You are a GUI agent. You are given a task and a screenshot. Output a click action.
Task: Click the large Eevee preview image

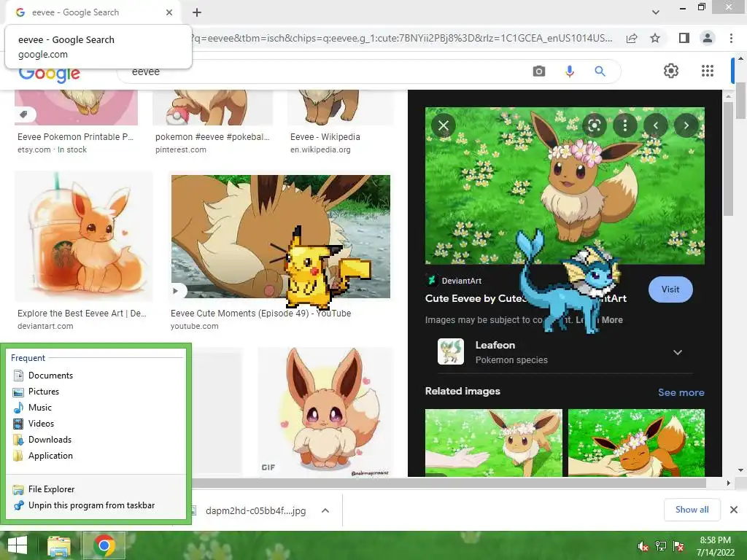pyautogui.click(x=565, y=186)
